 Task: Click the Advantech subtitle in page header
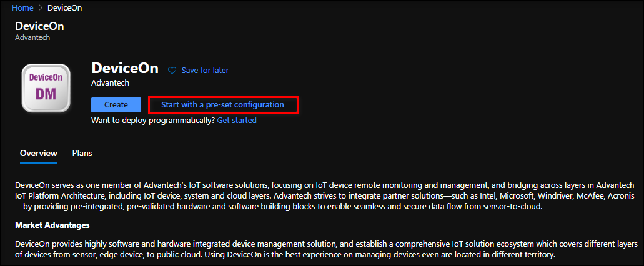32,37
